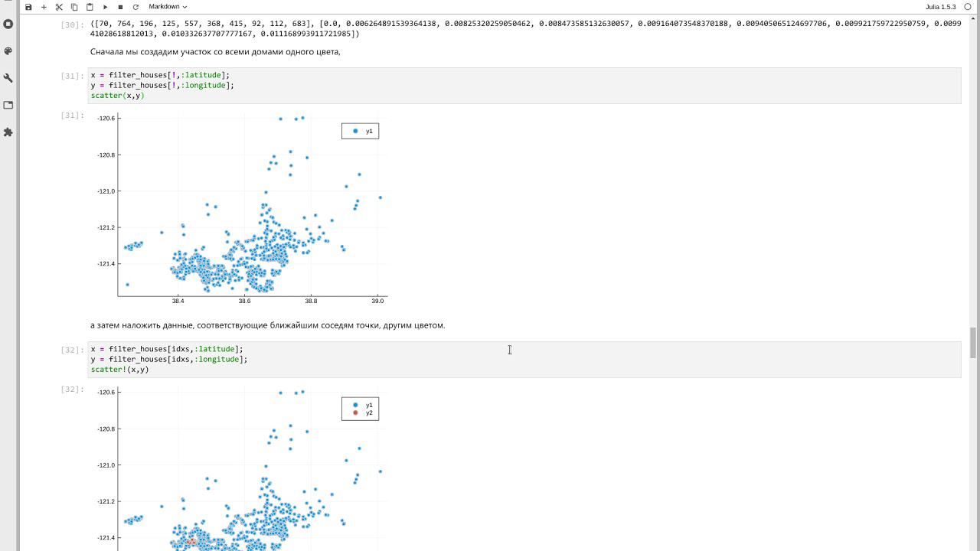This screenshot has height=551, width=980.
Task: Click the -120.6 y-axis label in second plot
Action: pos(106,393)
